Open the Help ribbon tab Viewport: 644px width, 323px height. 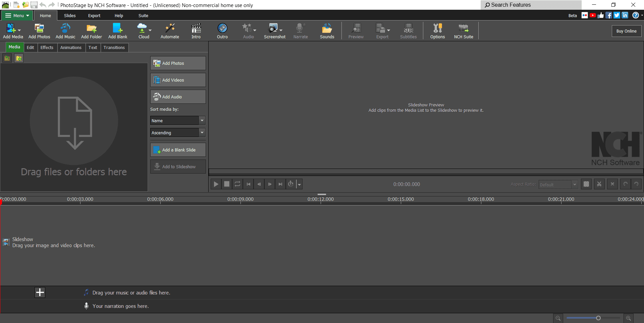click(119, 15)
